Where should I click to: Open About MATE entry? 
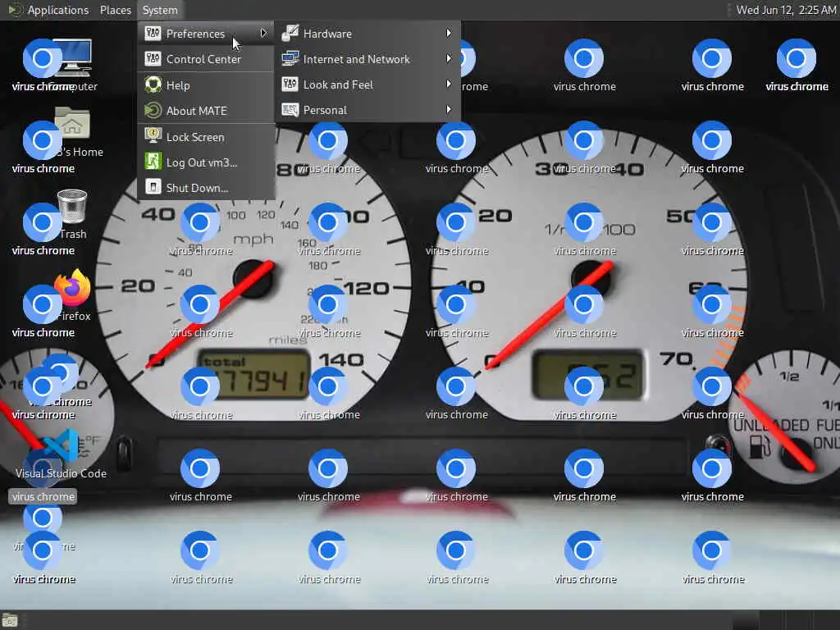tap(206, 111)
